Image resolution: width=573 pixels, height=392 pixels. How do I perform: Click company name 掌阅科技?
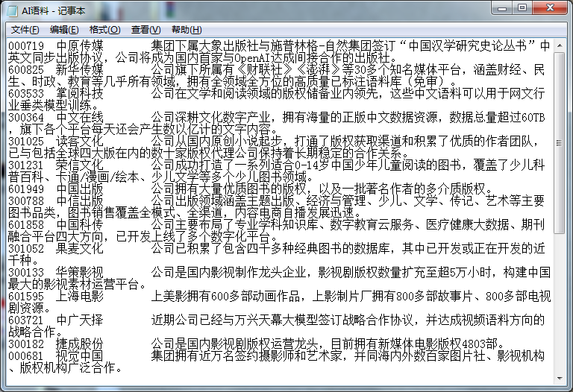click(x=80, y=94)
